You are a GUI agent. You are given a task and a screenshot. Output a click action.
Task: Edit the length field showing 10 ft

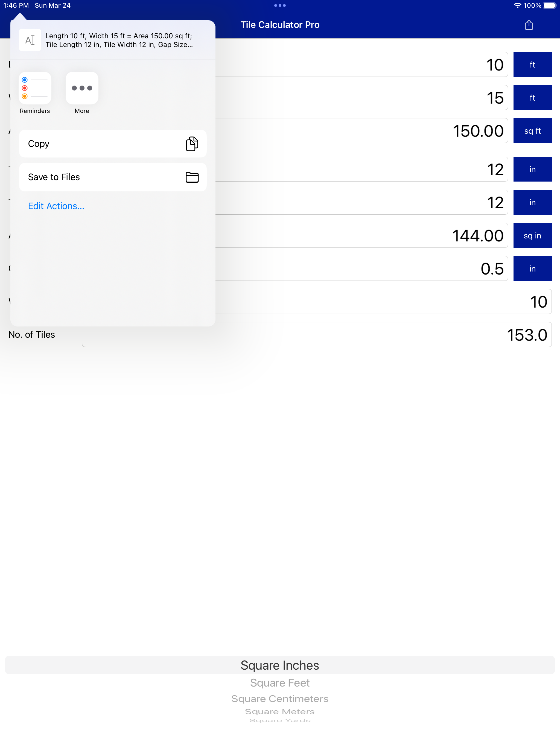tap(361, 65)
